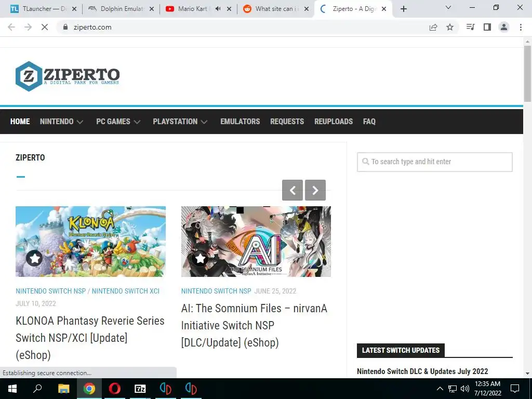Screen dimensions: 532x399
Task: Close the Reddit tab
Action: 307,9
